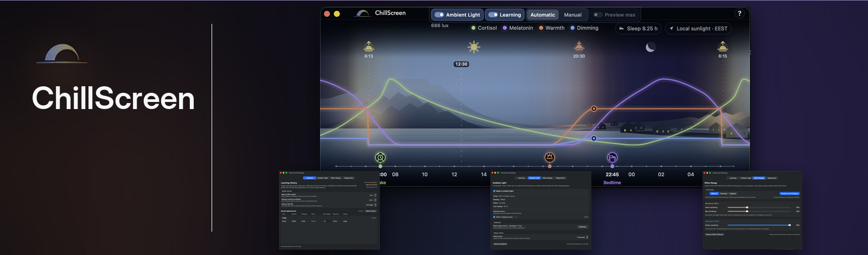Click Restore Defaults in the Ambient Light window
This screenshot has height=255, width=868.
pyautogui.click(x=500, y=244)
